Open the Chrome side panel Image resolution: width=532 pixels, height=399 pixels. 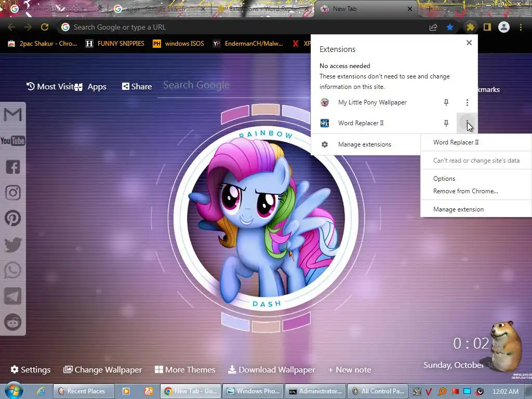[x=487, y=27]
